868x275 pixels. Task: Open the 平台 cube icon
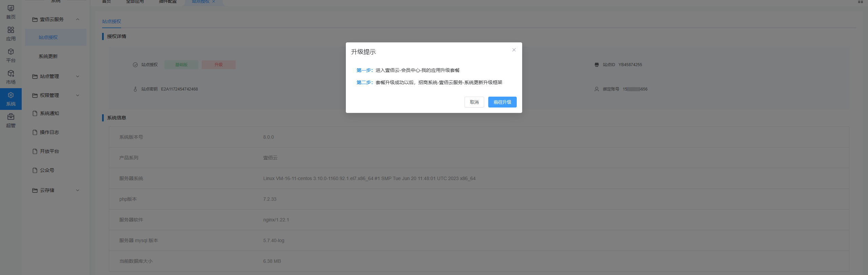(11, 52)
